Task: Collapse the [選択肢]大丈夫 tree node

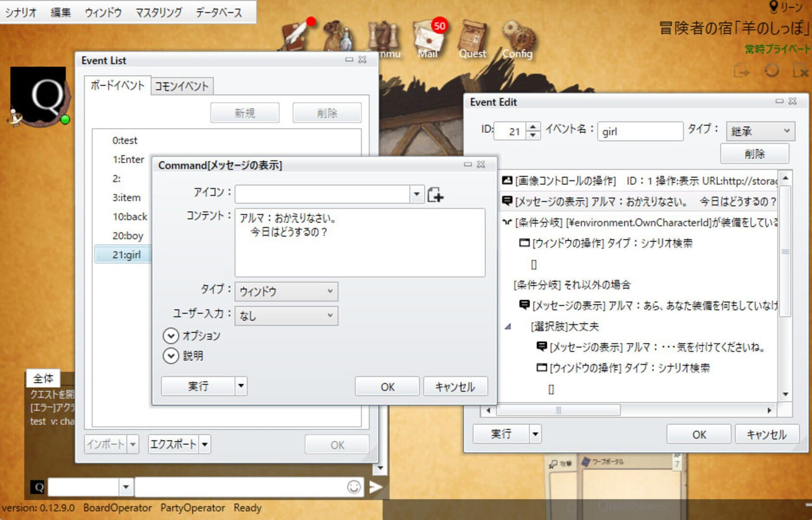Action: click(x=508, y=326)
